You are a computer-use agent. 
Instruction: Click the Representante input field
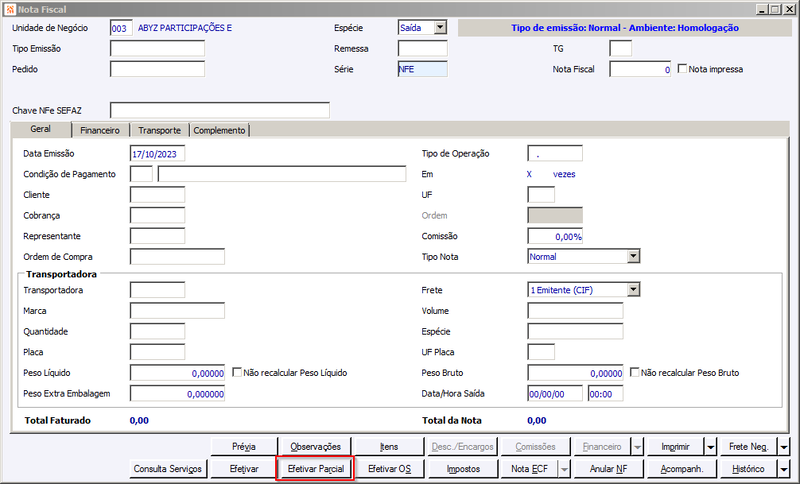coord(158,236)
